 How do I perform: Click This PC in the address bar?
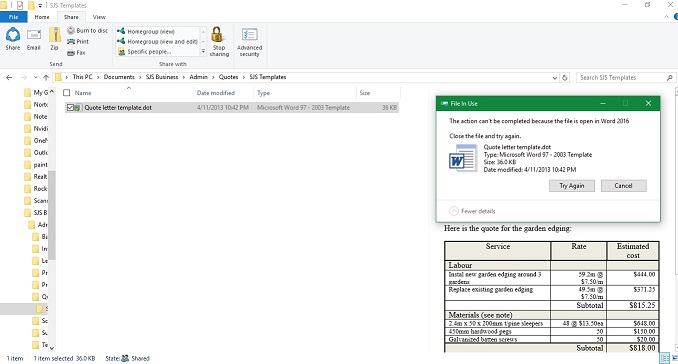(82, 77)
